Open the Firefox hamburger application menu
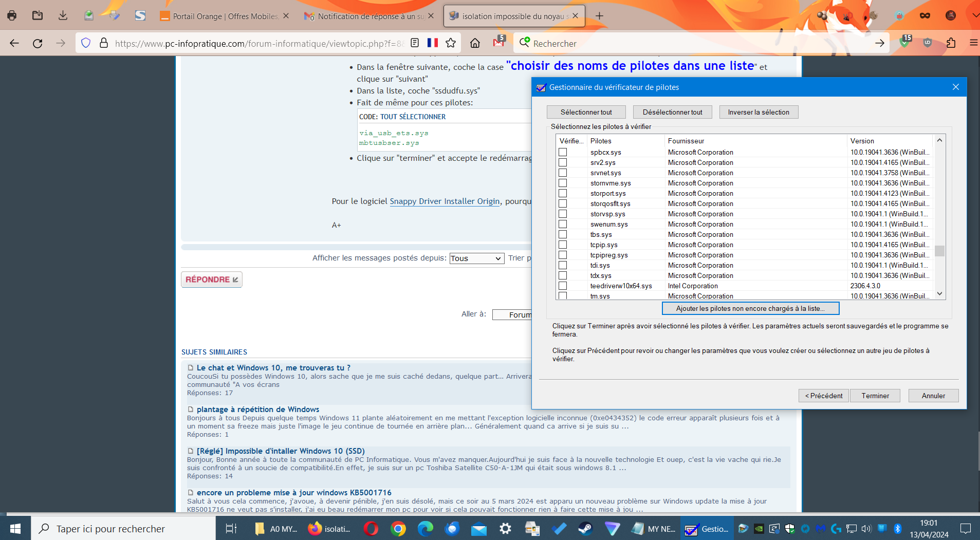 pos(973,43)
